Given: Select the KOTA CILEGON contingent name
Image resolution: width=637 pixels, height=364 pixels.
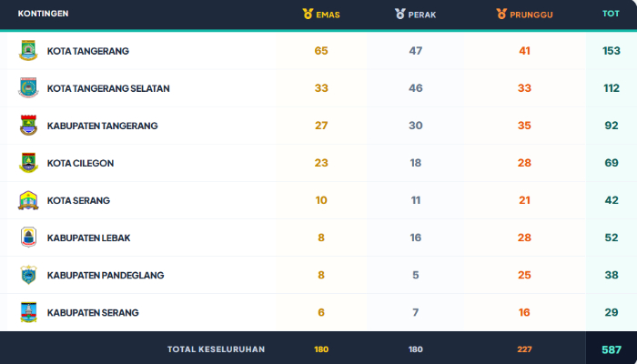Looking at the screenshot, I should coord(80,163).
